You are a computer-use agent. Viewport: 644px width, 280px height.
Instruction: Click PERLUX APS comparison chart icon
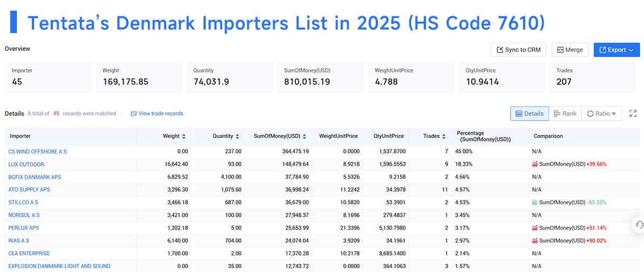(x=535, y=228)
